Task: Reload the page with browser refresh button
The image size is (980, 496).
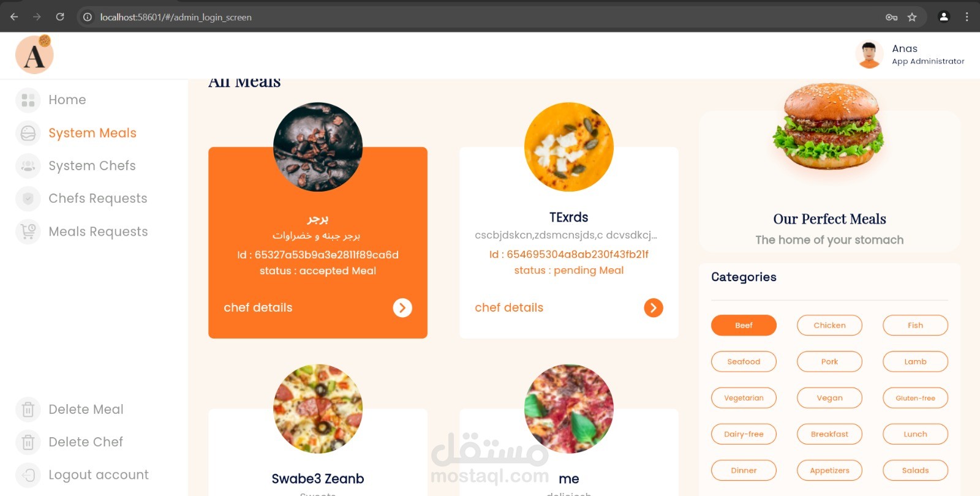Action: pyautogui.click(x=60, y=17)
